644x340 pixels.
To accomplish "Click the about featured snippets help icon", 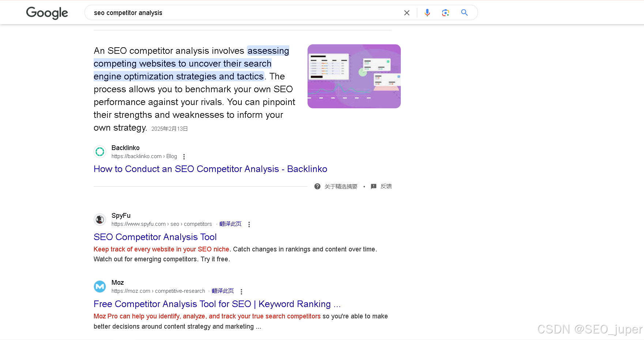I will [x=317, y=186].
